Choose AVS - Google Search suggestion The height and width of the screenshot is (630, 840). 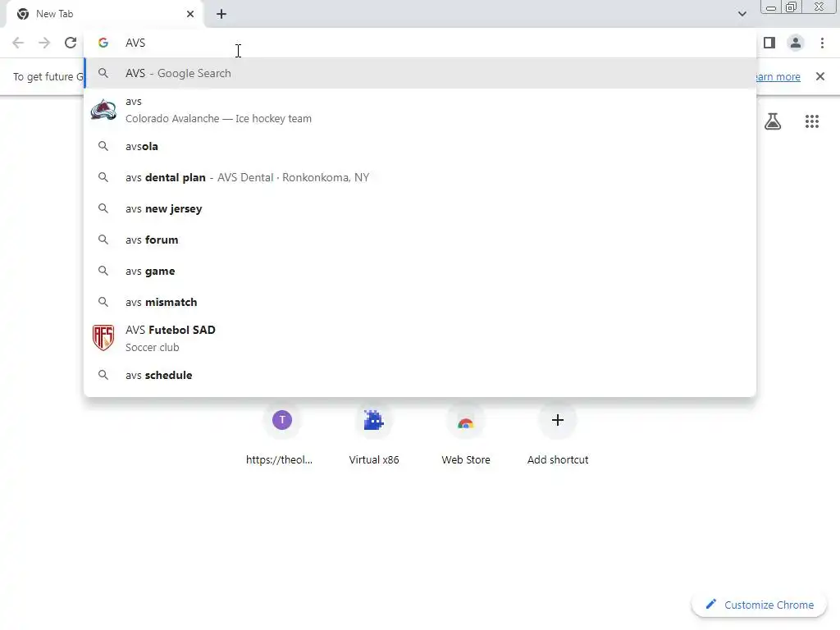pos(420,73)
